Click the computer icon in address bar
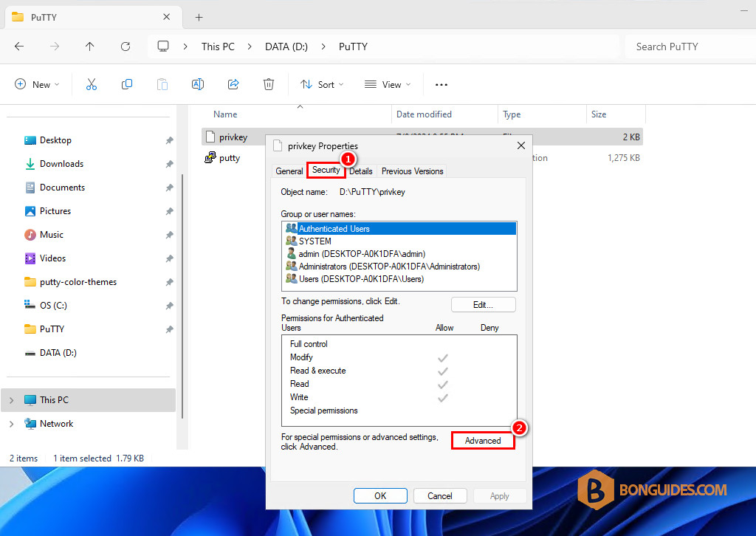The height and width of the screenshot is (536, 756). point(163,47)
